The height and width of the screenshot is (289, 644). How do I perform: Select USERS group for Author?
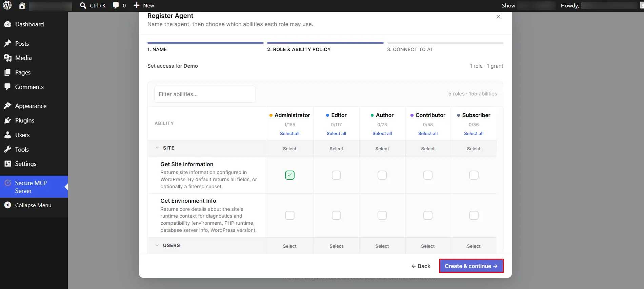(x=382, y=246)
